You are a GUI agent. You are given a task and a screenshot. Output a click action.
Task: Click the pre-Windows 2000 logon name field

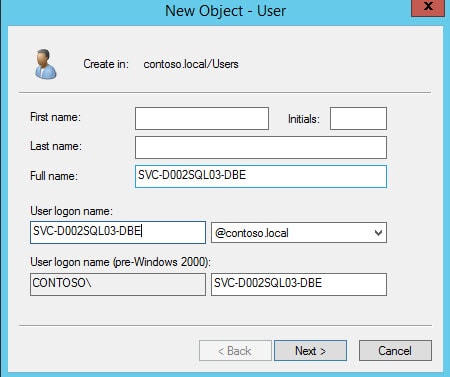[299, 284]
